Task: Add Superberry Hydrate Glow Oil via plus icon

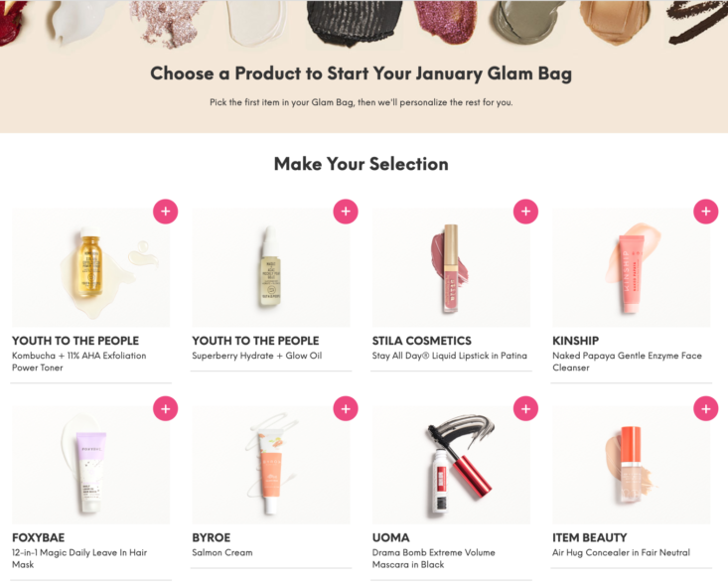Action: tap(346, 212)
